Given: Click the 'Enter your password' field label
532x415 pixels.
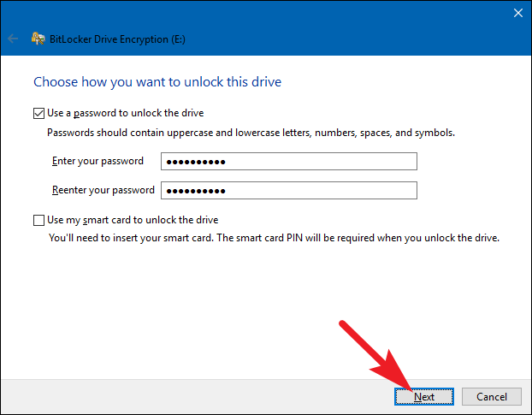Looking at the screenshot, I should (96, 161).
